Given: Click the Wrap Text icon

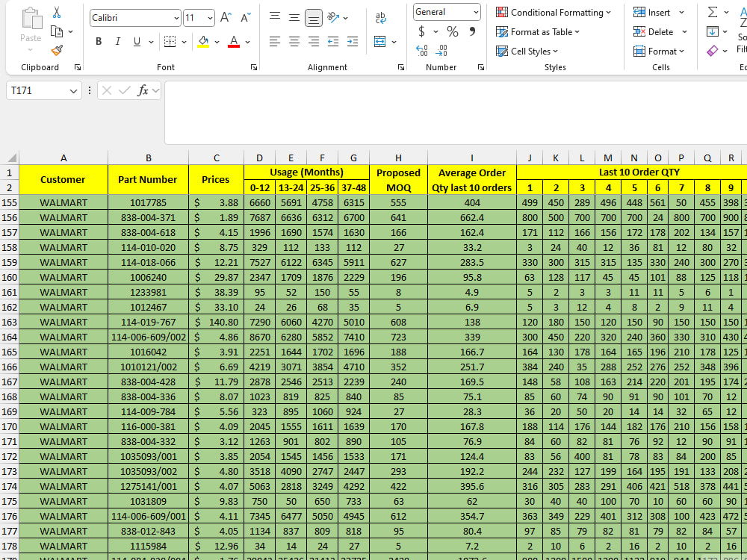Looking at the screenshot, I should (x=381, y=18).
